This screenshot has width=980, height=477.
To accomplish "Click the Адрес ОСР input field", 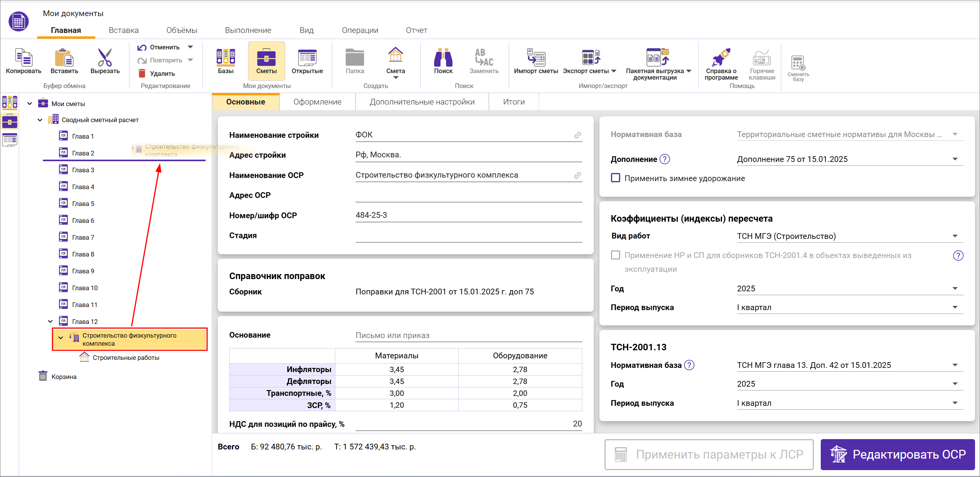I will [468, 195].
